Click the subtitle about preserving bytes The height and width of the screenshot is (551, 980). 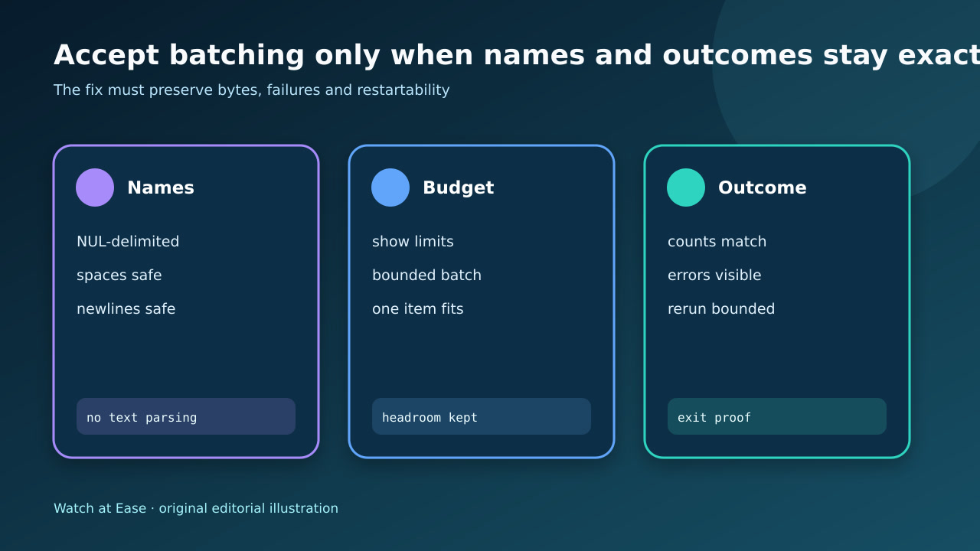[252, 90]
